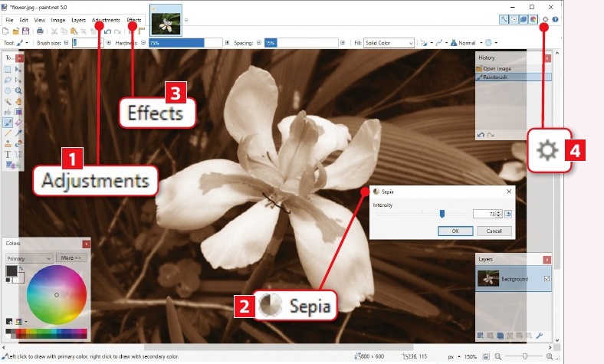
Task: Click OK in the Sepia dialog
Action: 455,231
